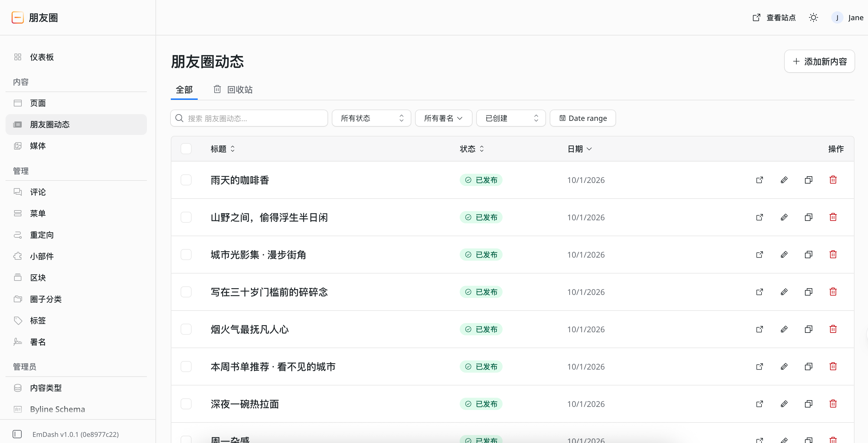The width and height of the screenshot is (868, 443).
Task: Edit the 烟火气最抚凡人心 post
Action: pyautogui.click(x=784, y=329)
